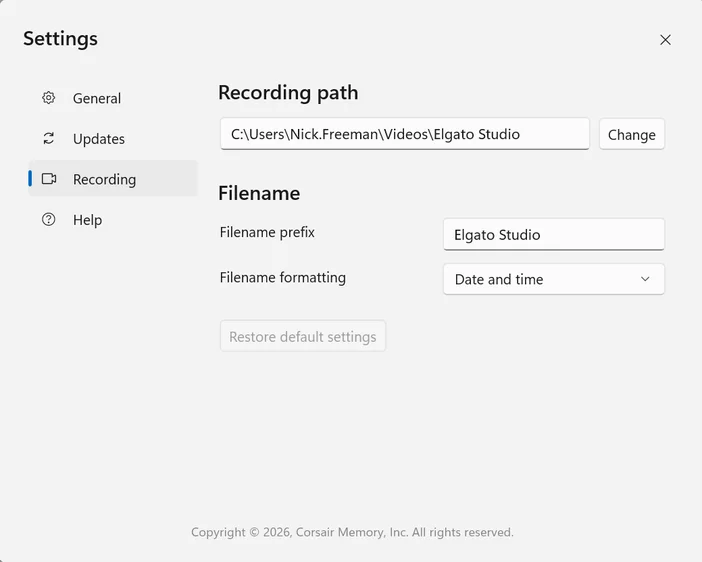The height and width of the screenshot is (562, 702).
Task: Click the question mark icon beside Help
Action: (48, 219)
